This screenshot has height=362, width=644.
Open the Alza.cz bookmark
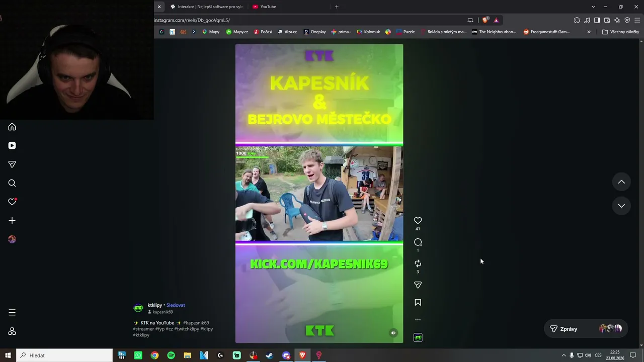287,32
